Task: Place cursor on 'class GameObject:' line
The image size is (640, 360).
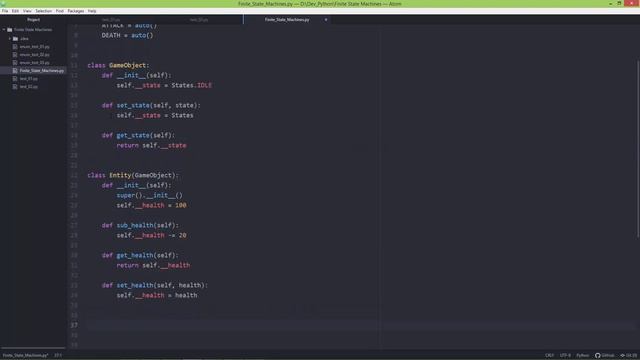Action: click(118, 65)
